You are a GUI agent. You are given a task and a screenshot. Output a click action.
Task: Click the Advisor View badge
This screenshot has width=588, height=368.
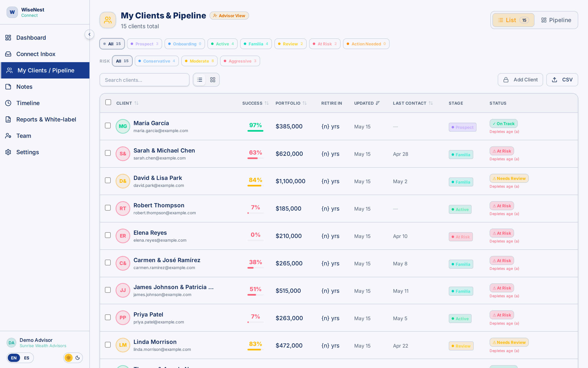coord(229,16)
